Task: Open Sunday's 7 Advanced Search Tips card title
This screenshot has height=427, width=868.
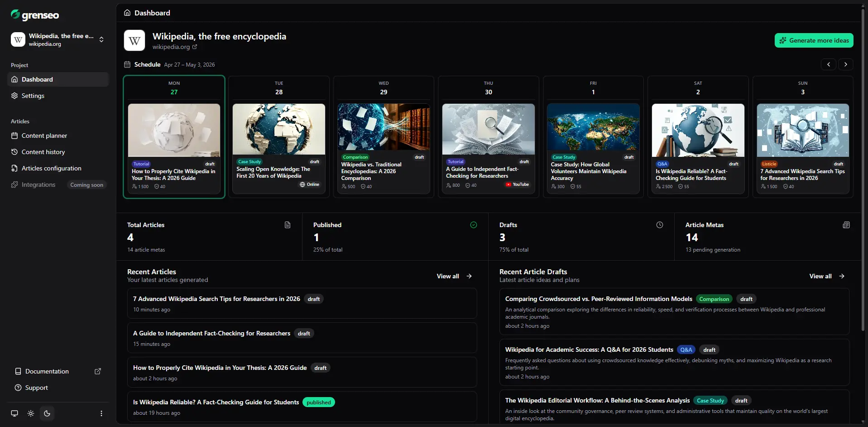Action: pos(802,175)
